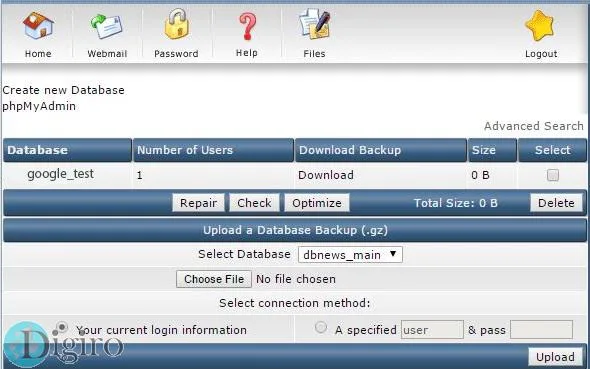
Task: Click the Password padlock icon
Action: coord(176,24)
